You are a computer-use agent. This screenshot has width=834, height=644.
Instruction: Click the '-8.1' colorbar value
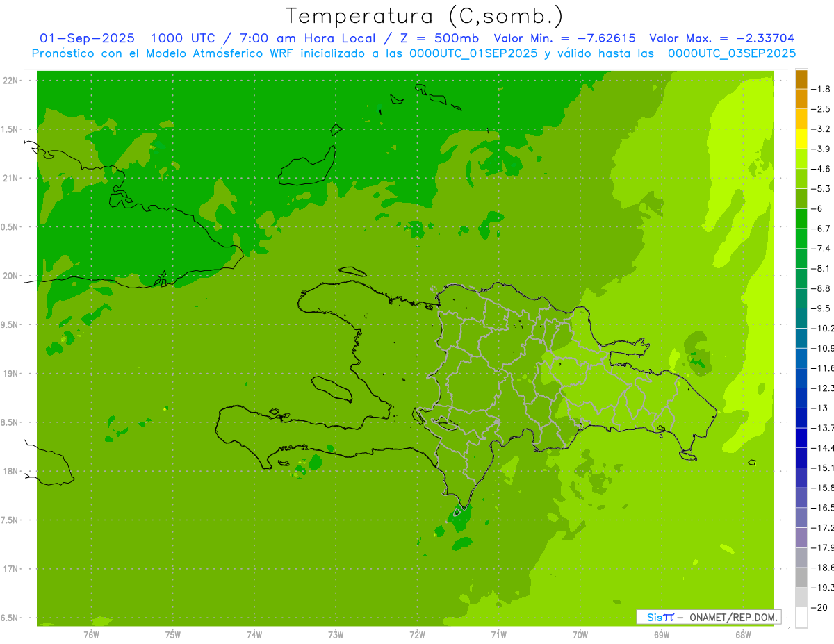(821, 268)
